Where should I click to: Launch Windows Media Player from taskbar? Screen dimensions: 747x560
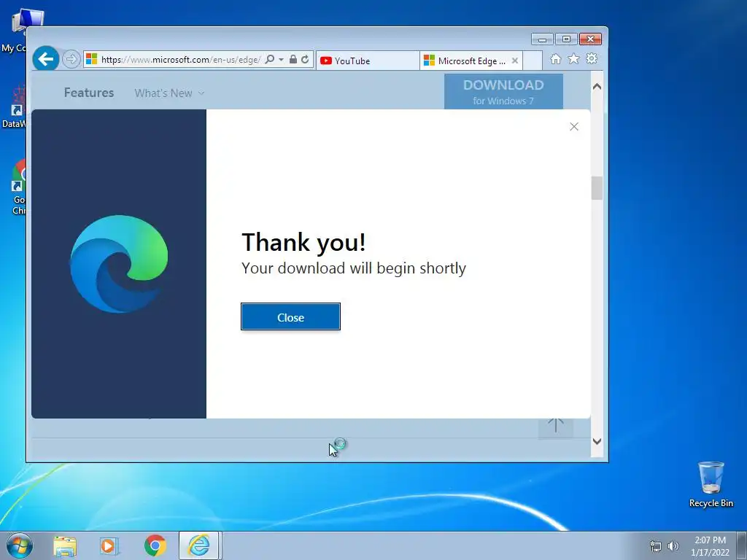pos(109,545)
